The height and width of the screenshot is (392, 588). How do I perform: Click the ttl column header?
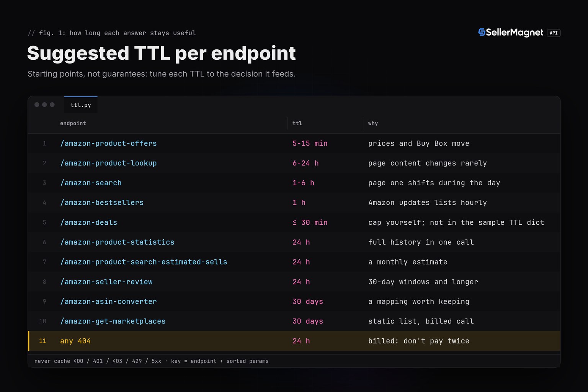tap(297, 123)
